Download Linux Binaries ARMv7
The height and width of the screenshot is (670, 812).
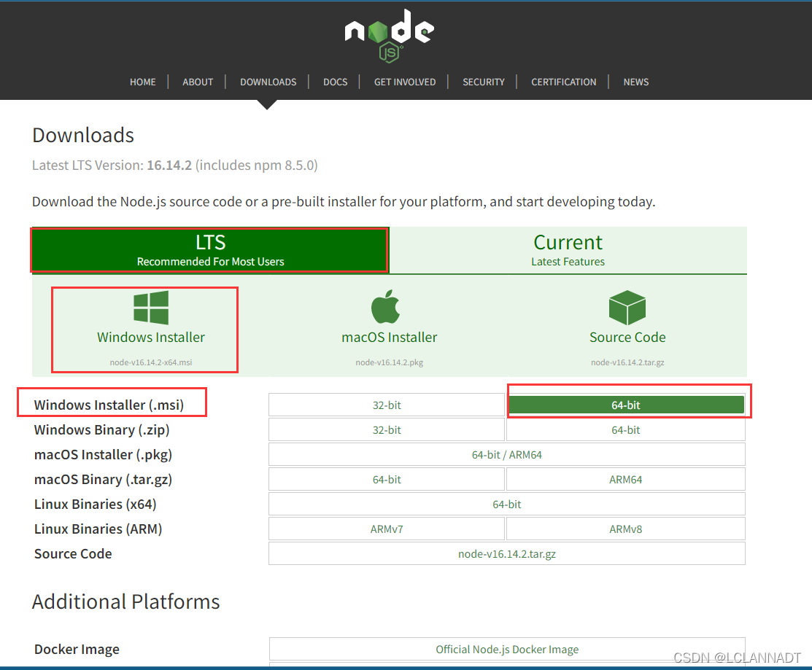point(387,529)
